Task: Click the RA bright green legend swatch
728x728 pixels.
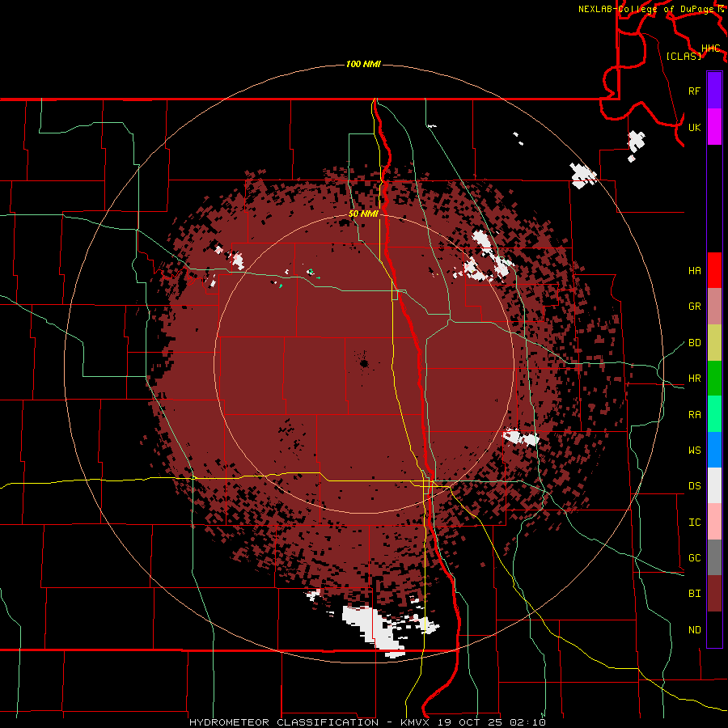Action: pos(714,414)
